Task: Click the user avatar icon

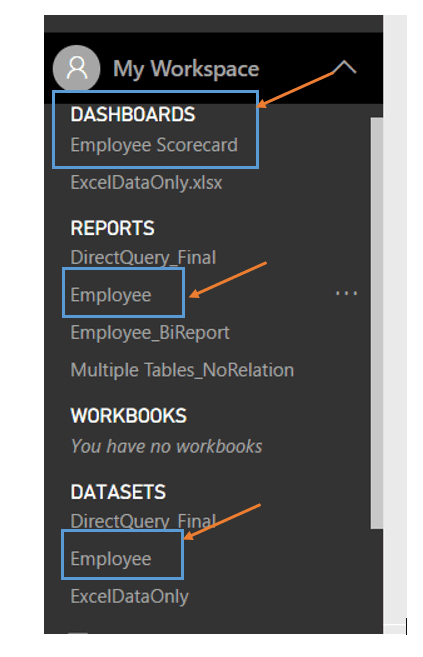Action: point(76,68)
